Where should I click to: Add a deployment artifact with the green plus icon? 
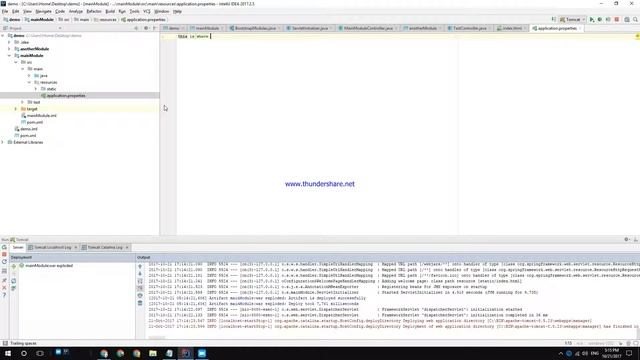[13, 266]
